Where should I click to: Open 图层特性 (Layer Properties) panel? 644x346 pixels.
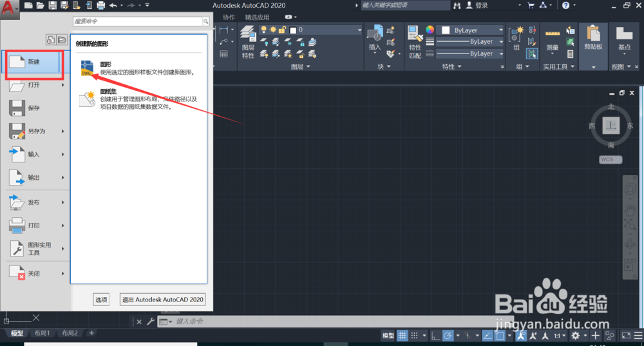(248, 42)
